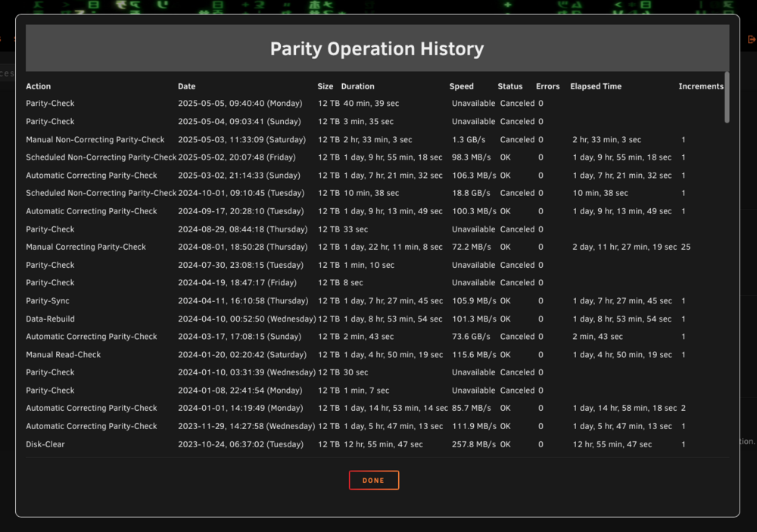Click the duration 2 hr, 33 min, 3 sec
757x532 pixels.
378,139
